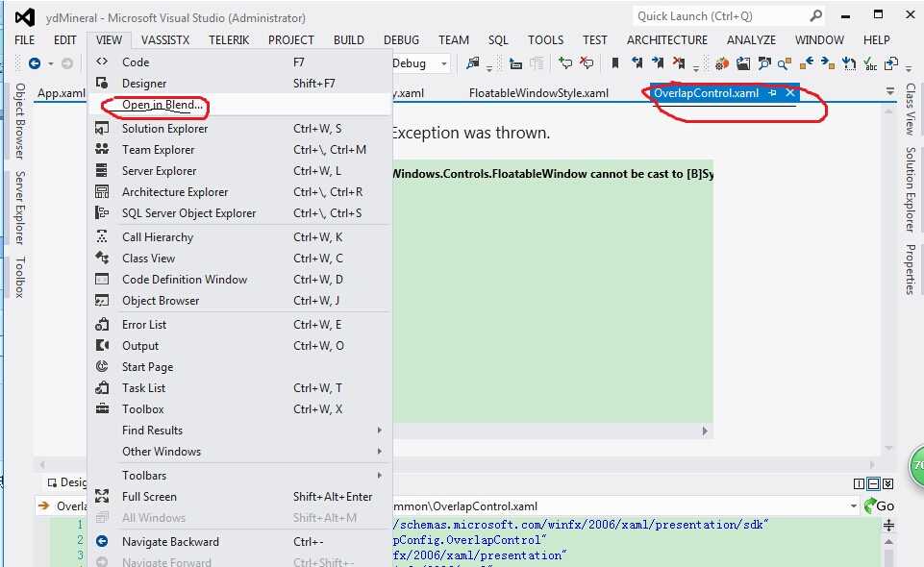Close the OverlapControl.xaml tab

pyautogui.click(x=790, y=92)
